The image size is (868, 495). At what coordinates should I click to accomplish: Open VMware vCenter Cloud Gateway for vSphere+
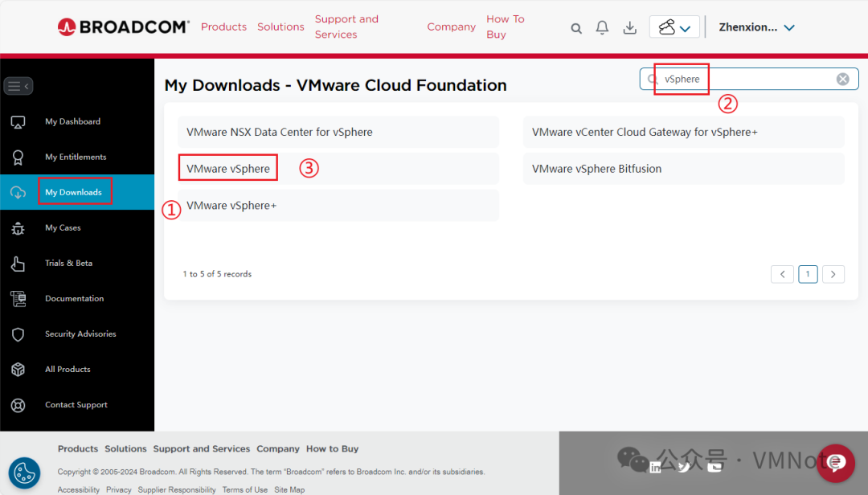click(684, 132)
